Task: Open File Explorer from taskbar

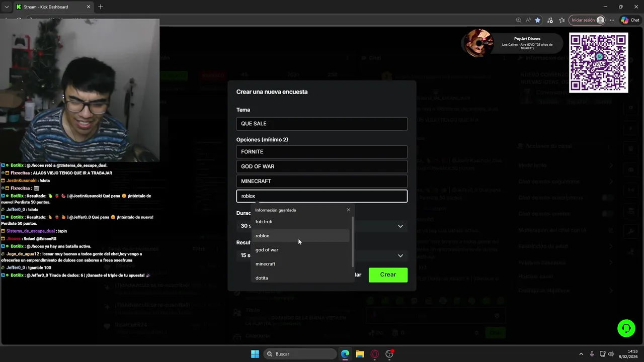Action: click(x=360, y=354)
